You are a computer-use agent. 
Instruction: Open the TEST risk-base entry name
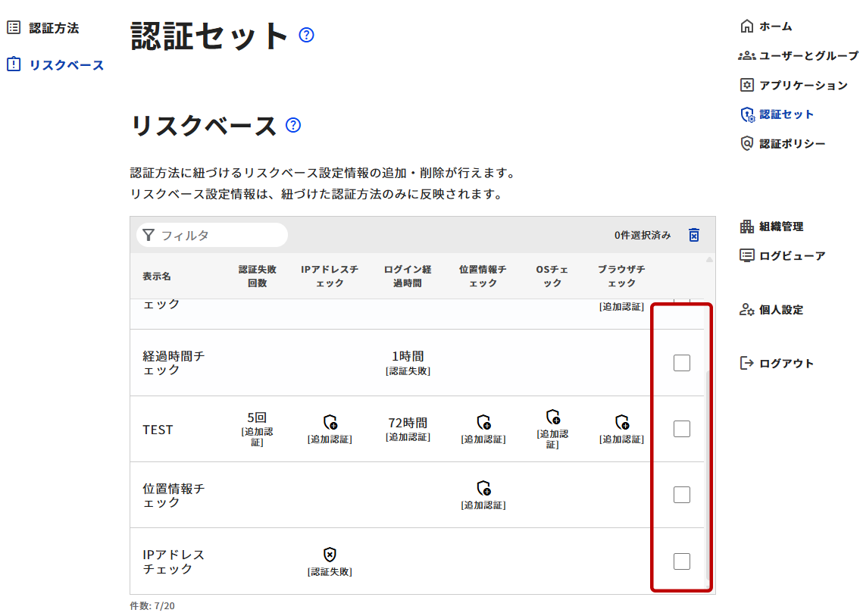click(158, 430)
